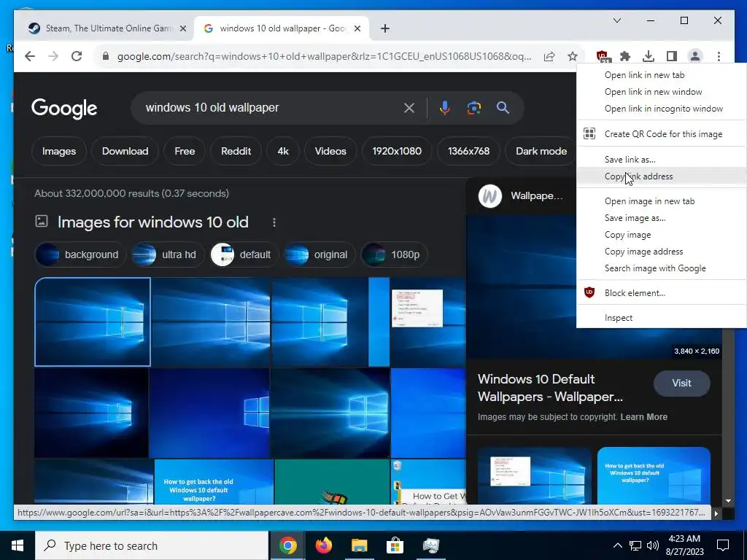Click the Images filter chip
Screen dimensions: 747x560
pos(59,152)
